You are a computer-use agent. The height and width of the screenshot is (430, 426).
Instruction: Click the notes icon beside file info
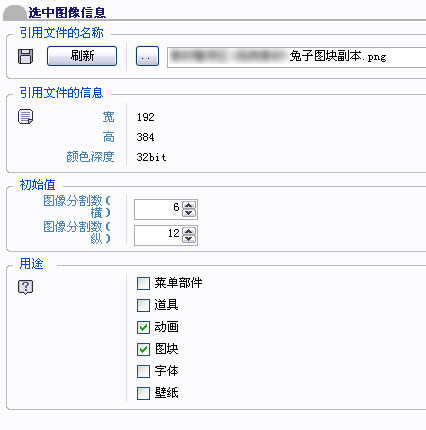pyautogui.click(x=25, y=117)
